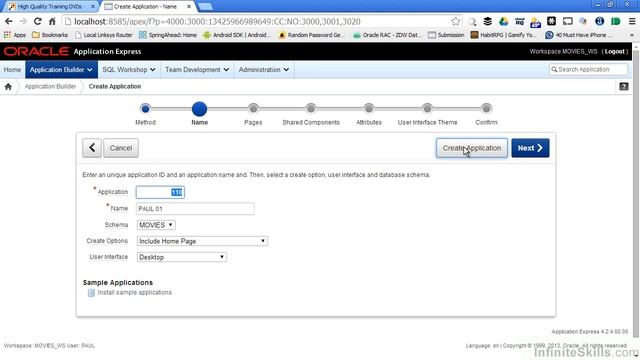Open the Android SDK bookmark
The height and width of the screenshot is (360, 640).
point(237,35)
